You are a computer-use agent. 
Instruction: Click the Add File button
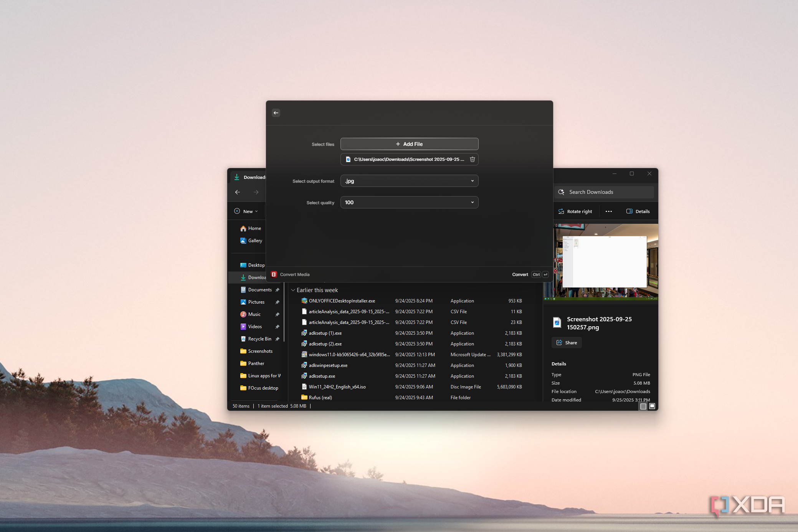[x=409, y=144]
